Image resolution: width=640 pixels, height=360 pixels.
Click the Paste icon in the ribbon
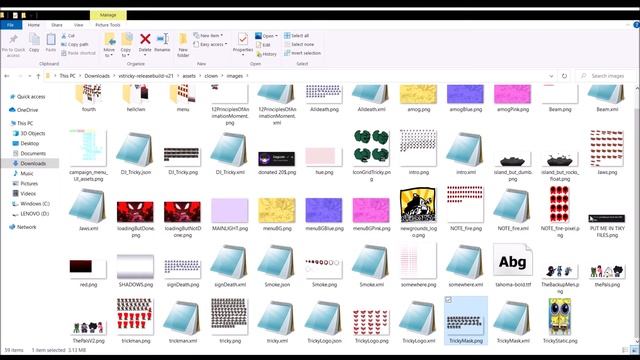tap(51, 40)
